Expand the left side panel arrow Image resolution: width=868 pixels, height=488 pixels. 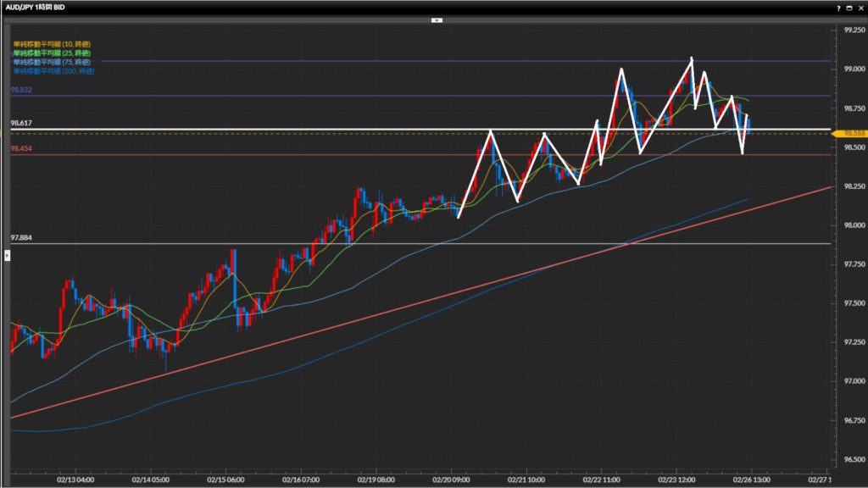(7, 253)
